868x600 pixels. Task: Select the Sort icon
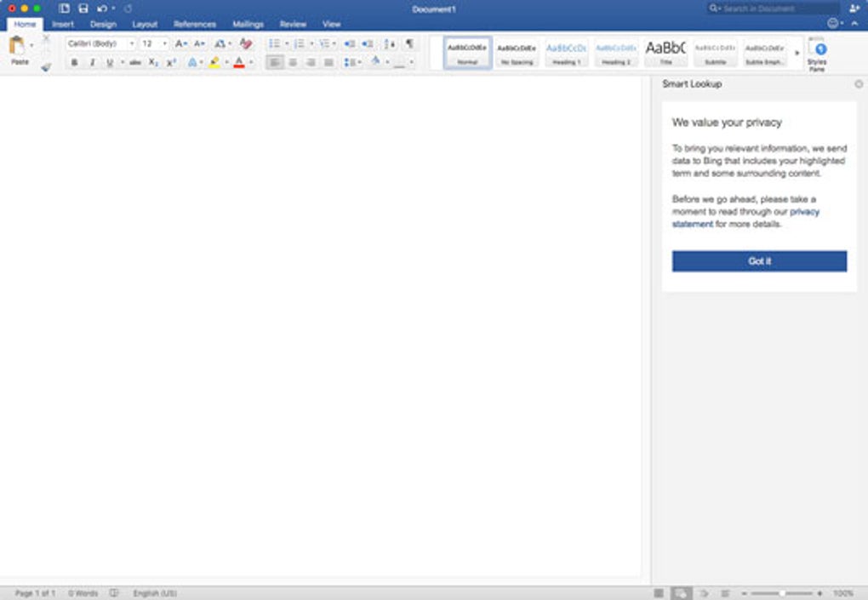tap(391, 43)
